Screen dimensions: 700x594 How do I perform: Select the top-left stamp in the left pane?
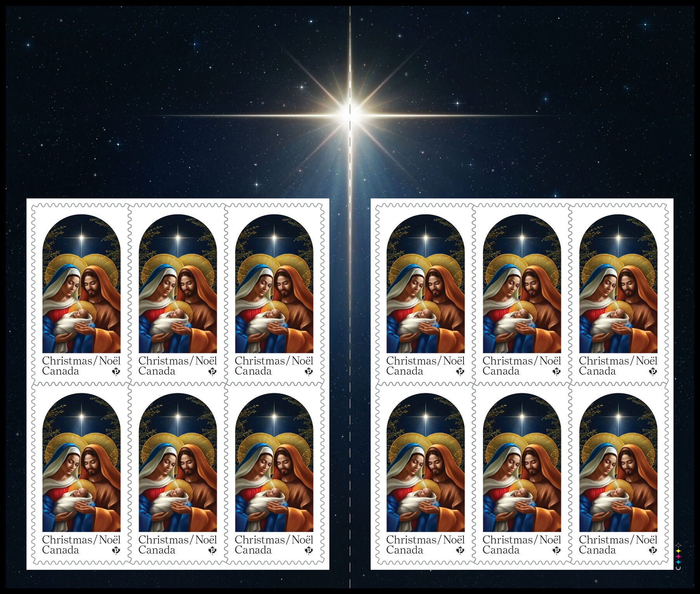pyautogui.click(x=81, y=294)
